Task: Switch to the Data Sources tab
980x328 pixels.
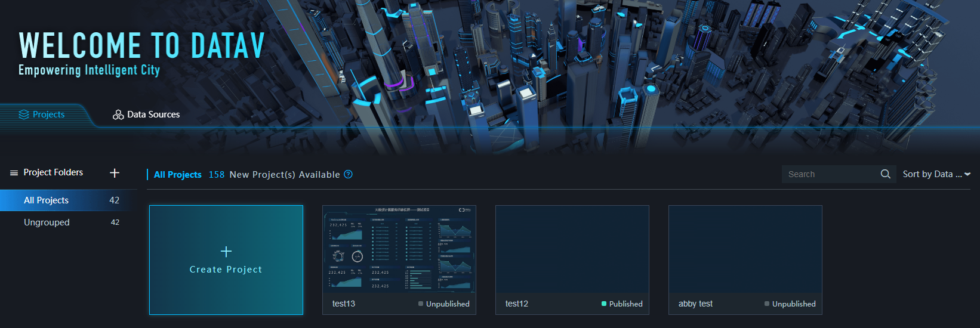Action: tap(153, 115)
